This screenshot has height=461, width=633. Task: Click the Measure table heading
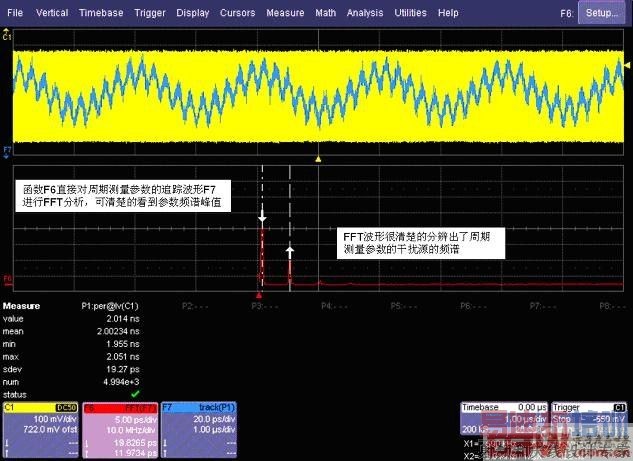pyautogui.click(x=21, y=306)
